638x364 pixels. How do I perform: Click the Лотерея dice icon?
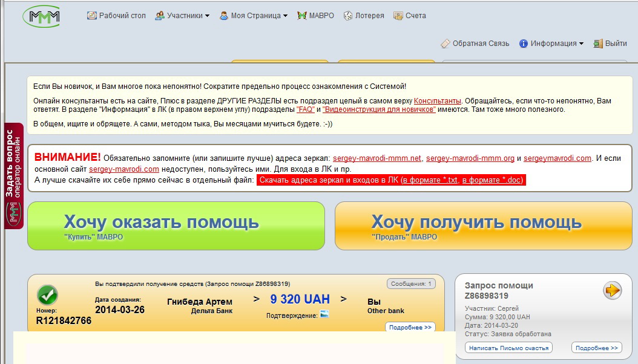pyautogui.click(x=348, y=16)
